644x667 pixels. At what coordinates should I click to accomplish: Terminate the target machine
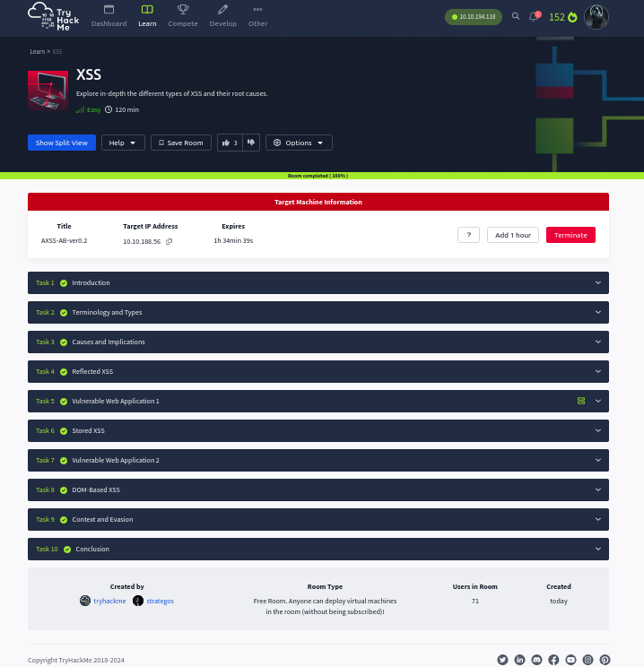click(570, 235)
